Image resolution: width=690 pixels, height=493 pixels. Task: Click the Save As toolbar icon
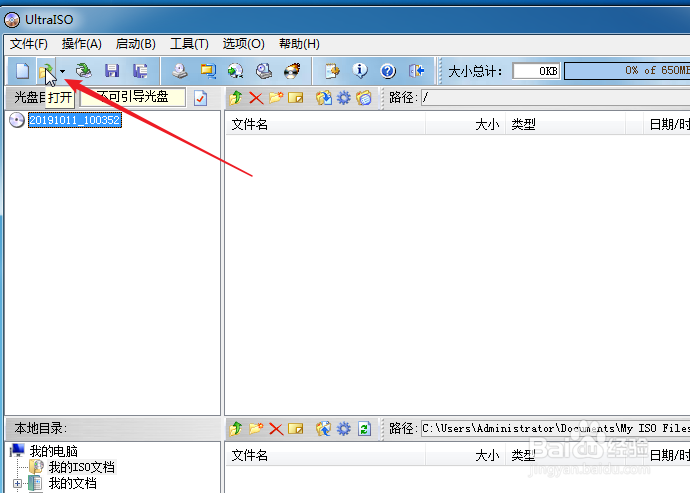point(140,71)
